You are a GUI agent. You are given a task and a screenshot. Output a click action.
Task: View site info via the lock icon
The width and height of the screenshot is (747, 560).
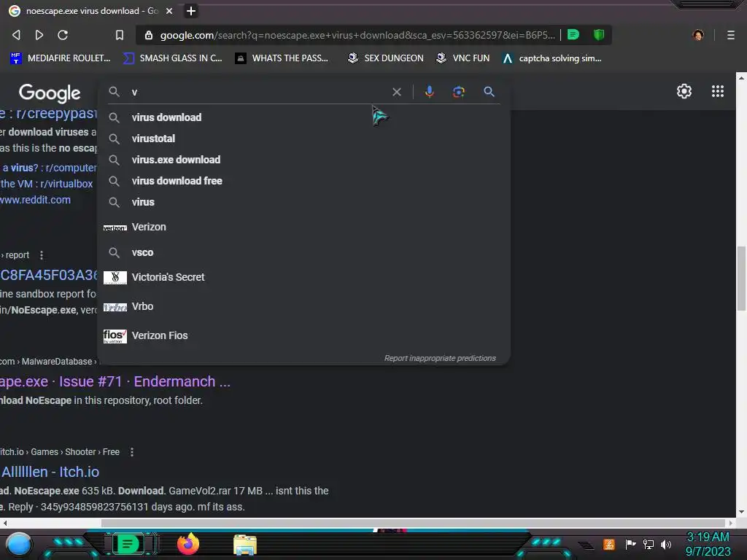(x=149, y=35)
